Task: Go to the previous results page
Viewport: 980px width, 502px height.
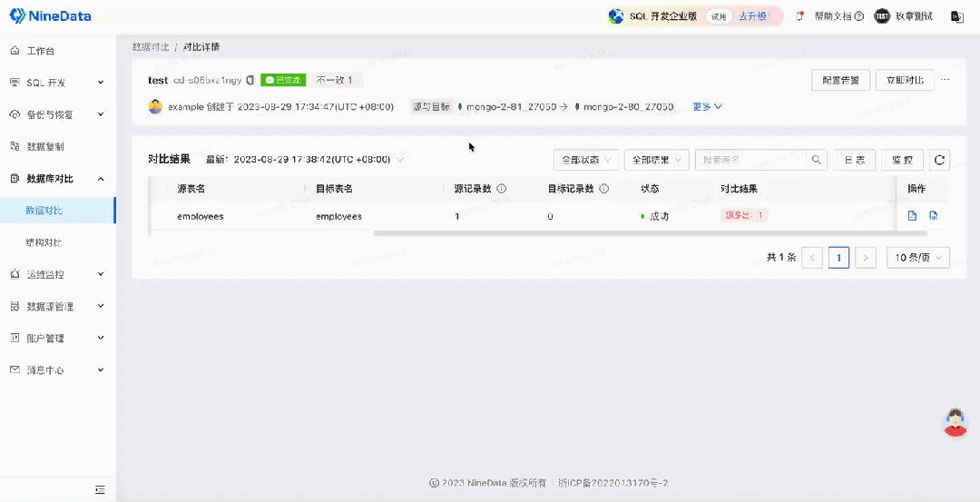Action: tap(812, 258)
